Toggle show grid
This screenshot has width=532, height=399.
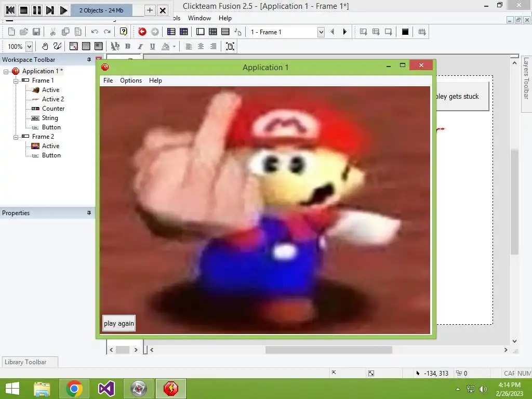86,46
